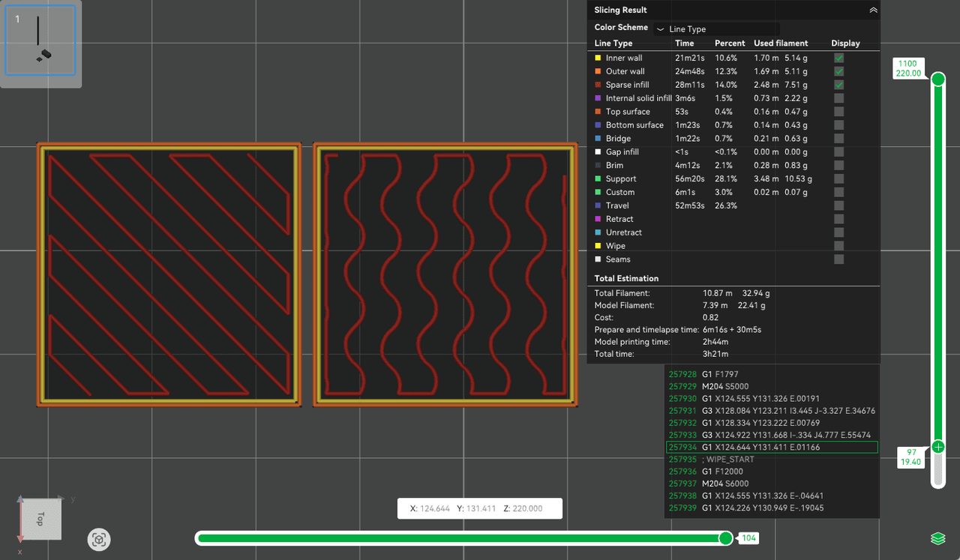
Task: Uncheck the Inner wall display checkbox
Action: 838,58
